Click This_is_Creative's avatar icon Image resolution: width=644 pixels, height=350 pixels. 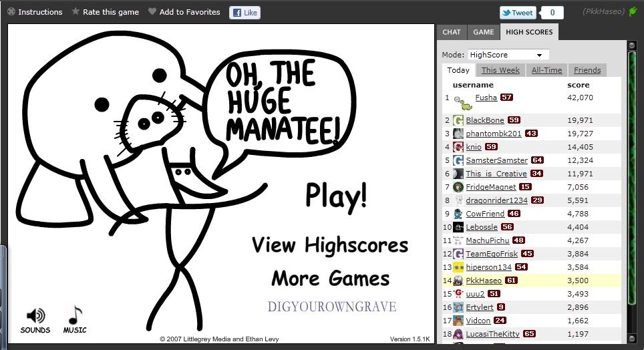(458, 174)
